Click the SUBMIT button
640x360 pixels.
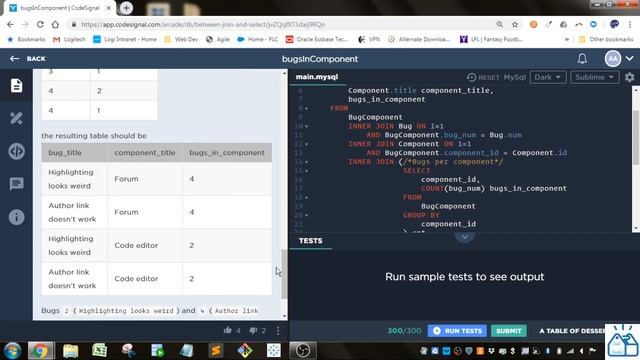[x=509, y=331]
